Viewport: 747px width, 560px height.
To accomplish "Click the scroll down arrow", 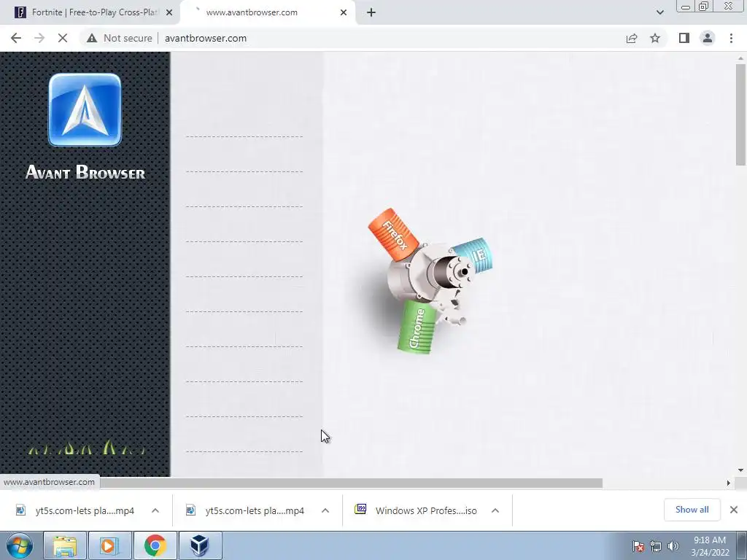I will [x=740, y=470].
